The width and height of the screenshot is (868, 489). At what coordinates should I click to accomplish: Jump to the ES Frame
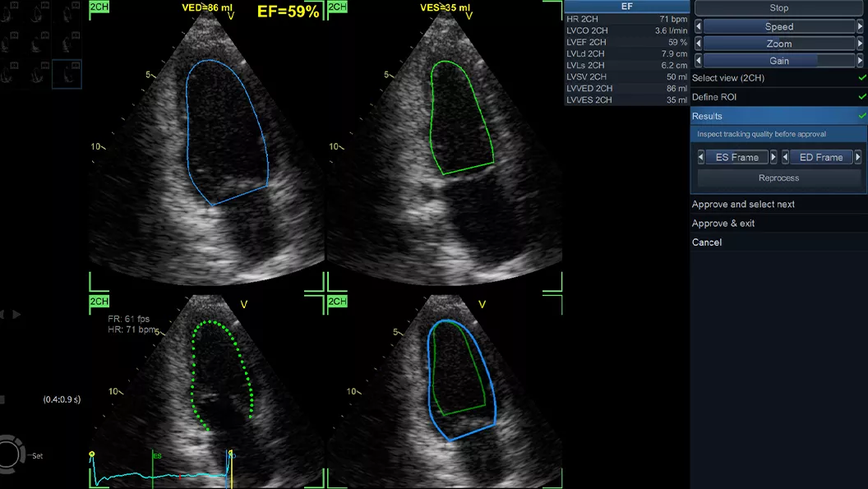coord(736,157)
